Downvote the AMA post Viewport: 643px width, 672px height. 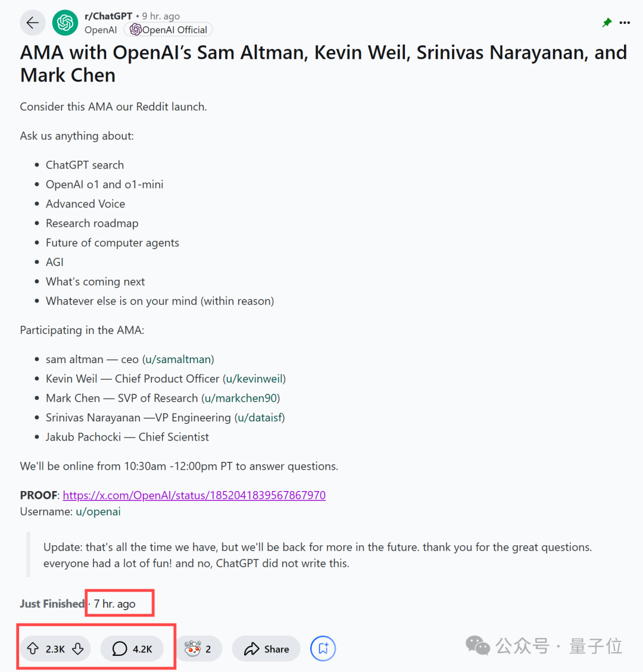click(78, 649)
